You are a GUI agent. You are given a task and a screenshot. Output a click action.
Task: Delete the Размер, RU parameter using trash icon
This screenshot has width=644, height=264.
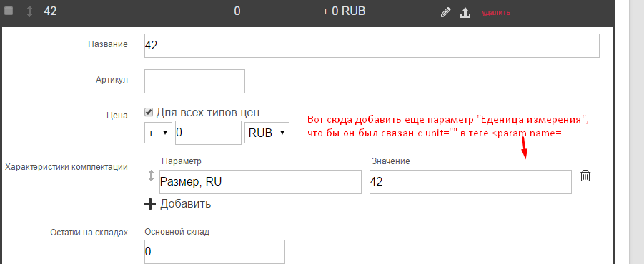(585, 176)
